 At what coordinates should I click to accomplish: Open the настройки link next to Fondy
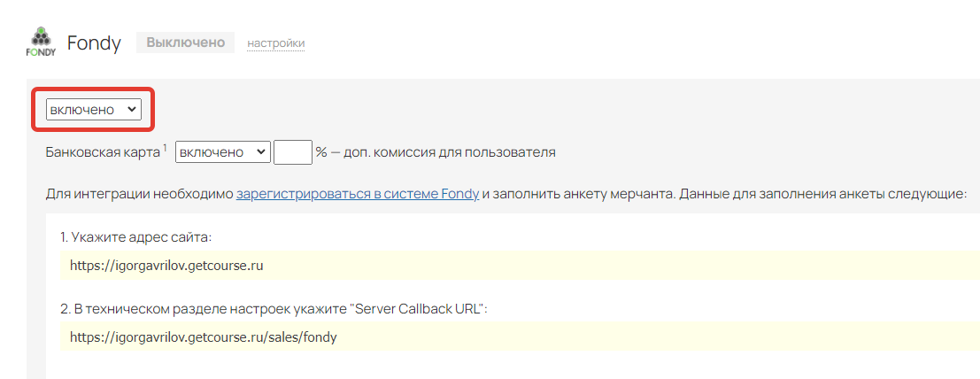276,43
